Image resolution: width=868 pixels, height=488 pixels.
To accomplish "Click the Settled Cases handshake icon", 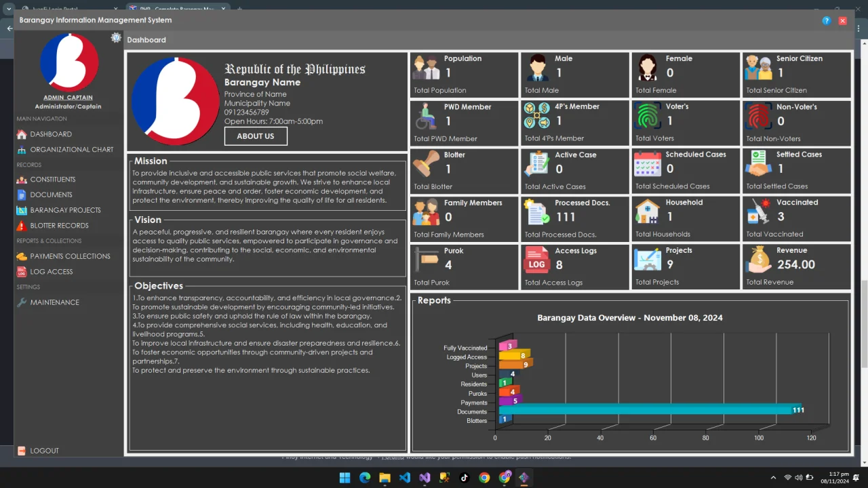I will 759,164.
